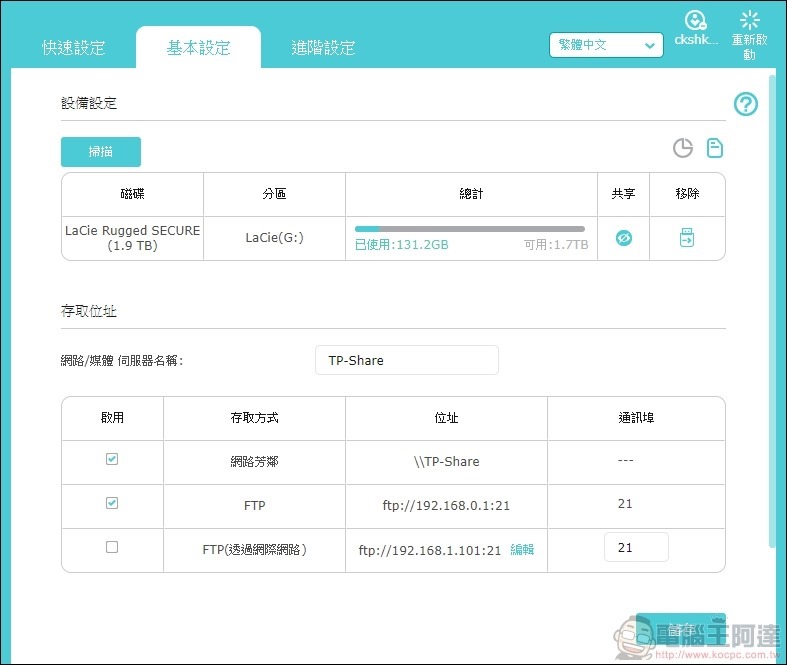
Task: Click the disk usage progress bar
Action: 470,229
